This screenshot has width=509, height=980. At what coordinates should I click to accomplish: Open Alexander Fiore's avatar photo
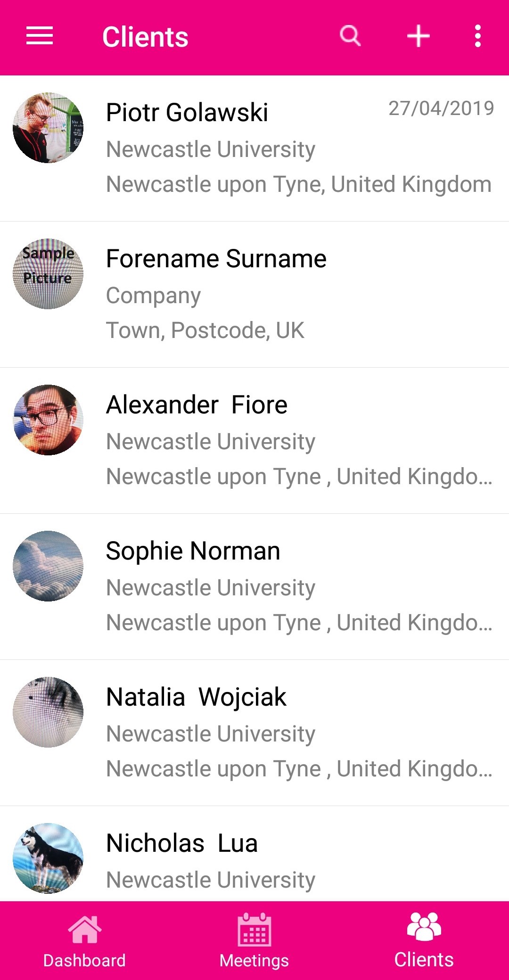(x=48, y=420)
